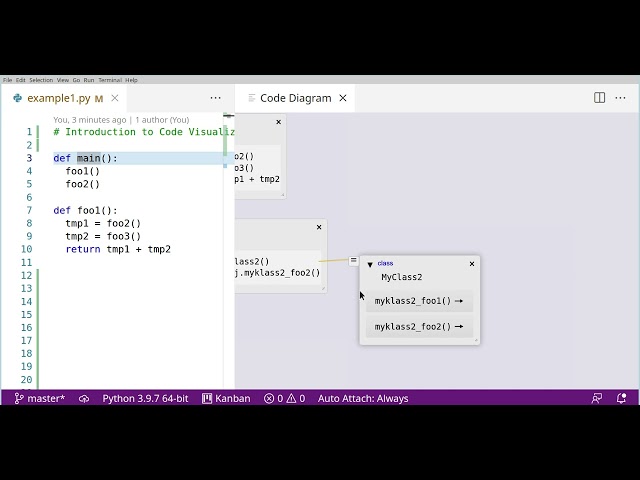Open the Selection menu
Image resolution: width=640 pixels, height=480 pixels.
point(41,80)
